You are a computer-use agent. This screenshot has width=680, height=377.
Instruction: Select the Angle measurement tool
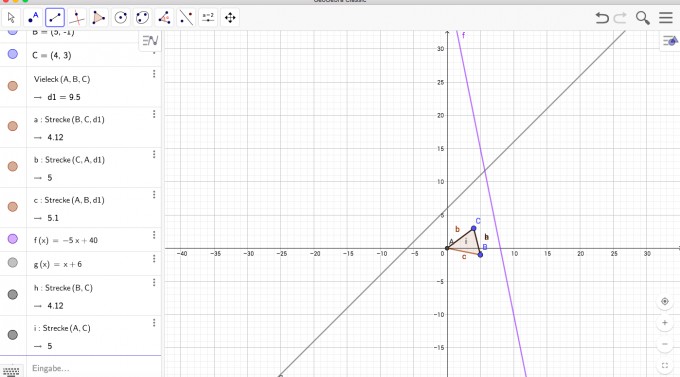tap(164, 18)
